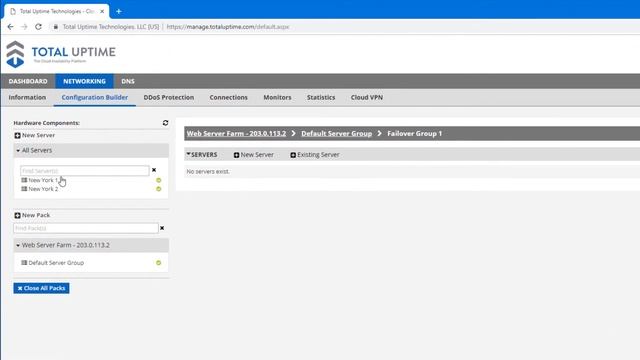The image size is (640, 360).
Task: Select the Configuration Builder tab
Action: 95,98
